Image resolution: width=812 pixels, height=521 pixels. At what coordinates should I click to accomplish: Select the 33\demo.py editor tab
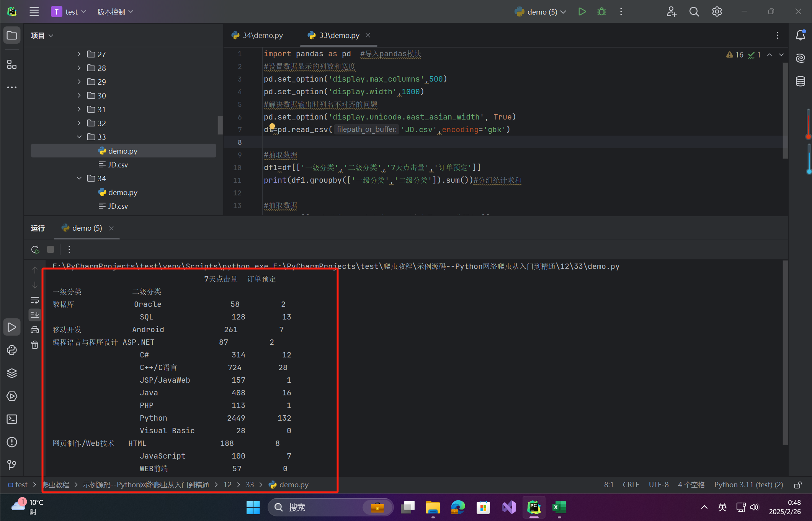click(x=339, y=36)
